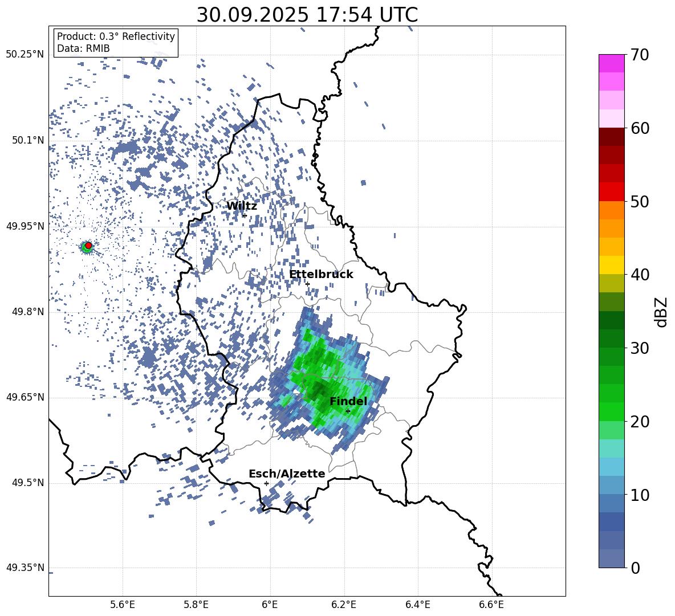The image size is (675, 616).
Task: Click the 6.6°E longitude label
Action: pos(491,605)
